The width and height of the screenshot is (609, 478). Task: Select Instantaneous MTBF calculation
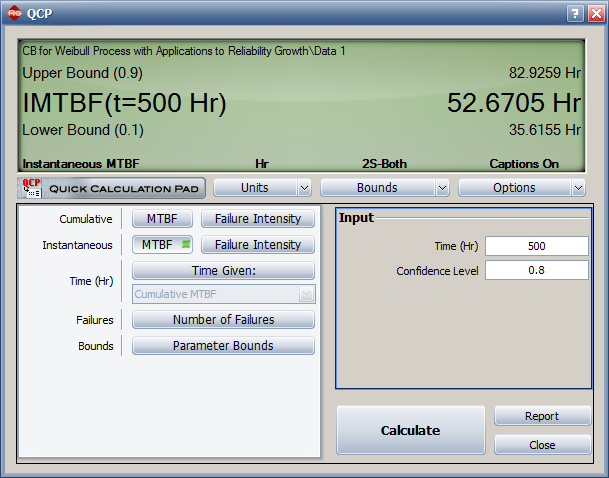pos(162,245)
